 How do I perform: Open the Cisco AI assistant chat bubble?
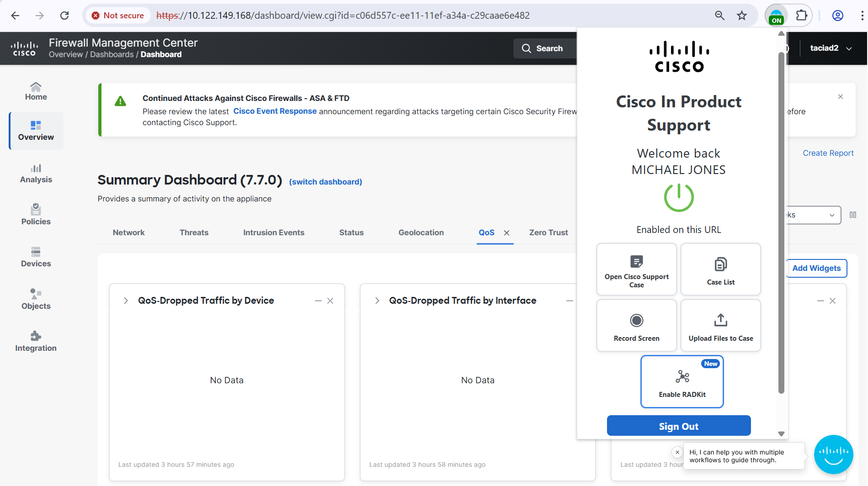[833, 454]
